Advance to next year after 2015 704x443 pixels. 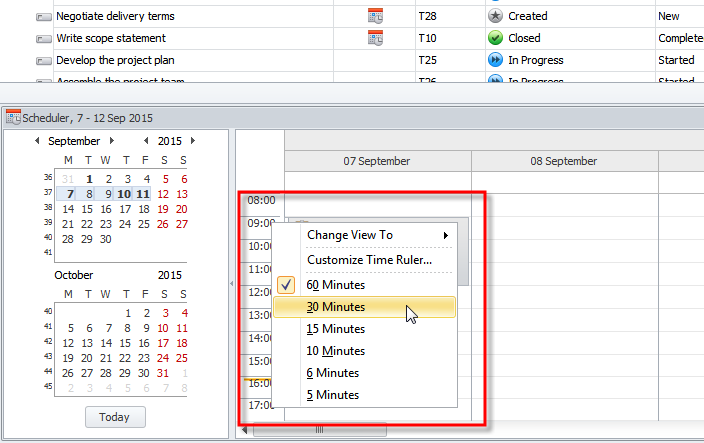tap(192, 141)
